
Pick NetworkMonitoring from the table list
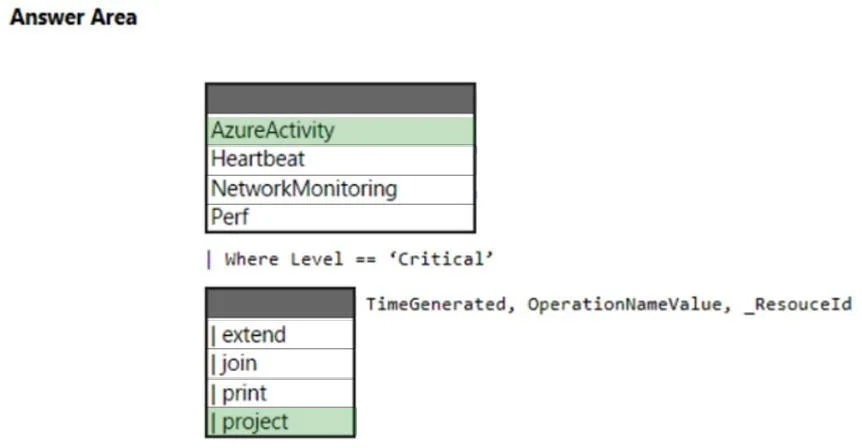click(340, 189)
